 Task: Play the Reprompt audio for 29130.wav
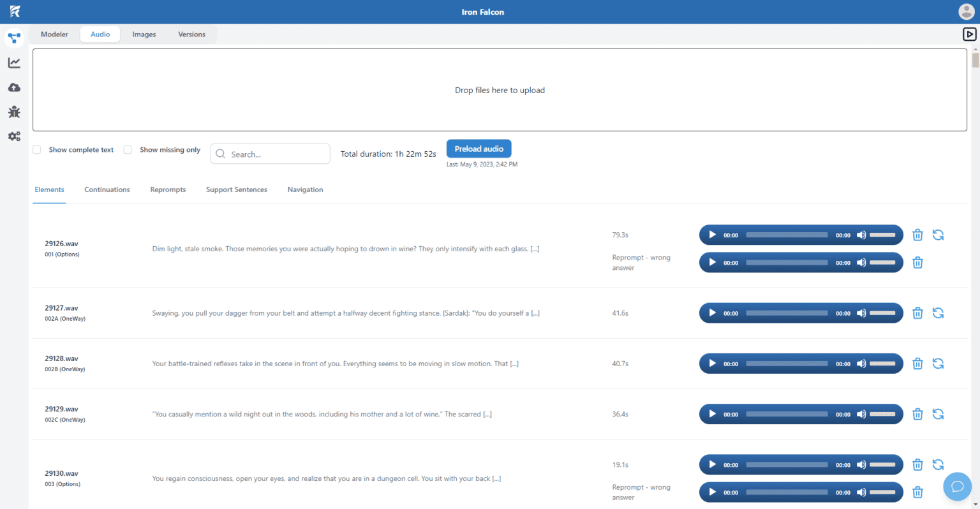(712, 492)
